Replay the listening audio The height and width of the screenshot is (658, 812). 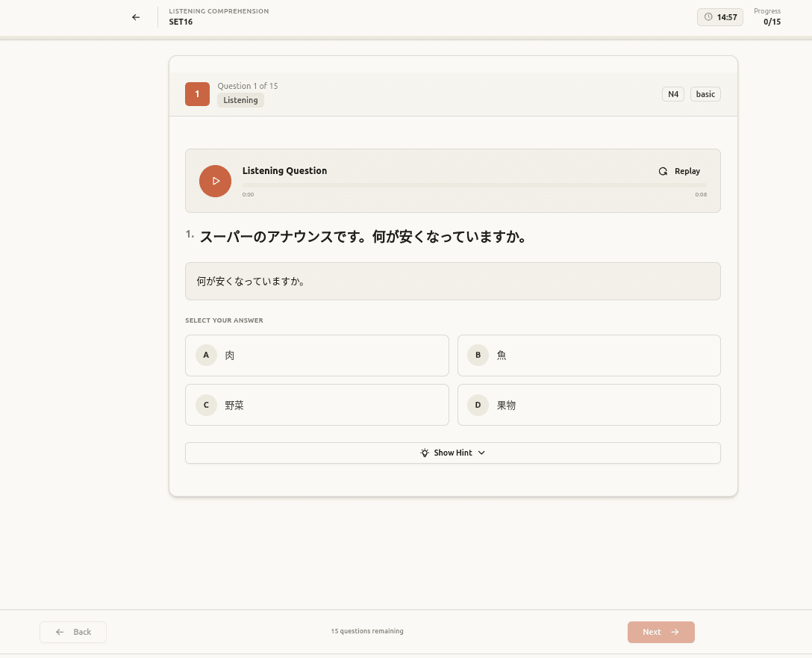click(679, 171)
